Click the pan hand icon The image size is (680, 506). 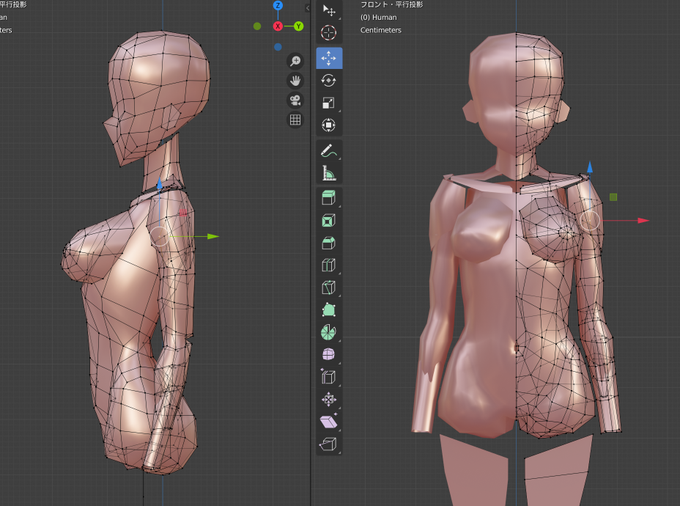[x=295, y=81]
